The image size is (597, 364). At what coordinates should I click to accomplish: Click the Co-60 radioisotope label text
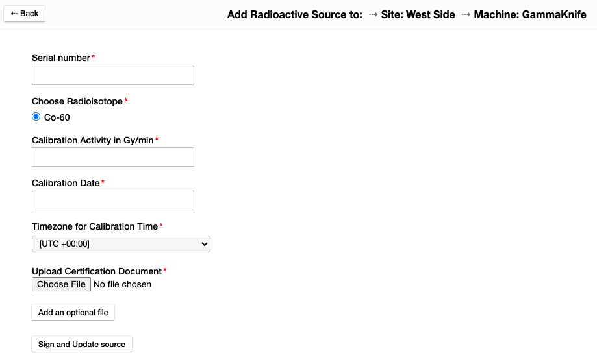57,117
